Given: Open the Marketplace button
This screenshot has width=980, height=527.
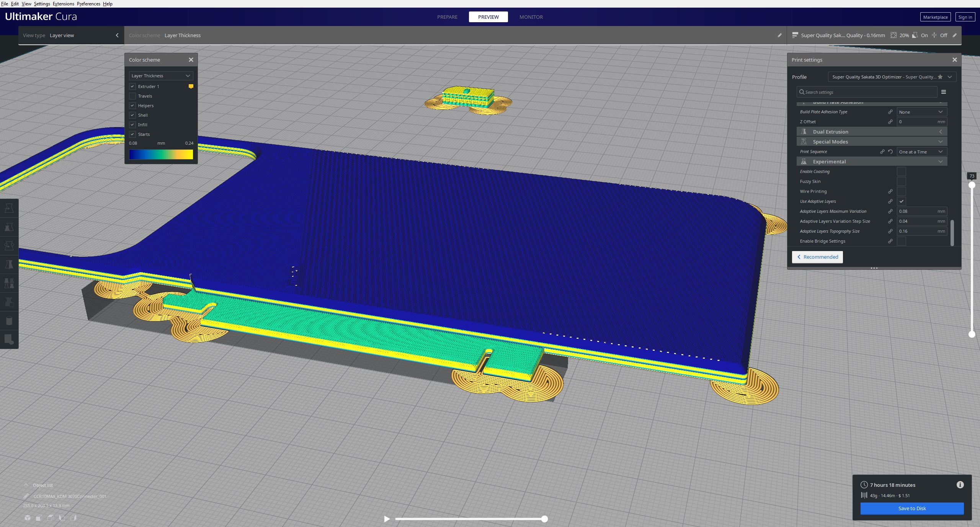Looking at the screenshot, I should point(935,17).
